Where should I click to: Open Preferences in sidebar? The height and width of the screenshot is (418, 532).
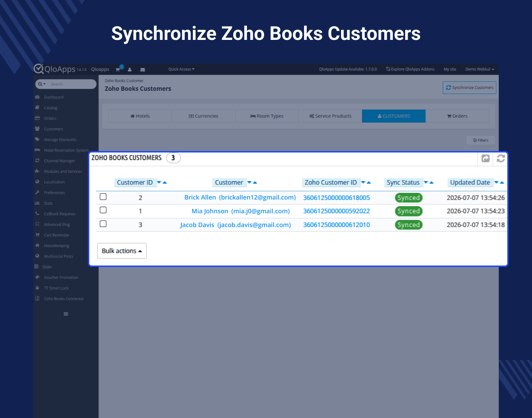(54, 192)
